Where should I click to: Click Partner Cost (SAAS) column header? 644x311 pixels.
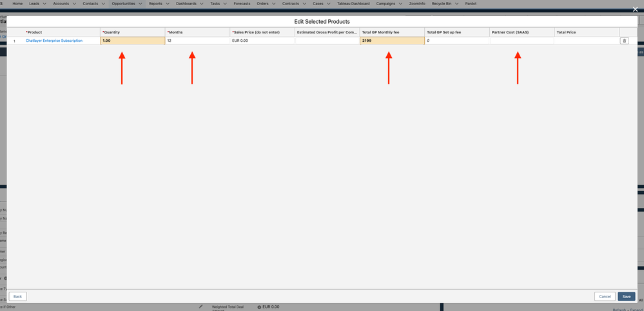[x=522, y=32]
